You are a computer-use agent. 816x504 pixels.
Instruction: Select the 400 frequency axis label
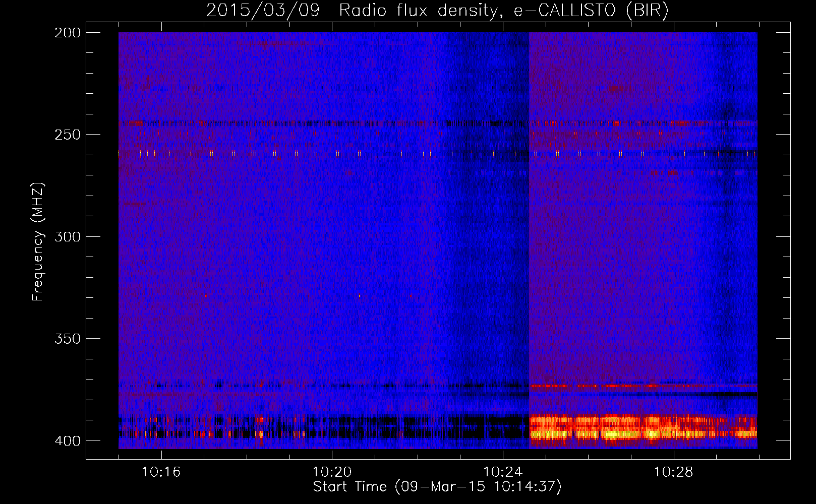click(67, 441)
